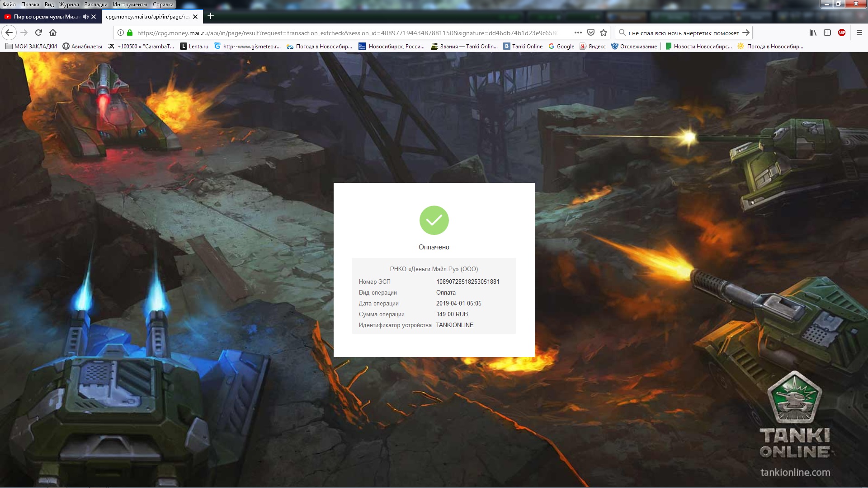Viewport: 868px width, 488px height.
Task: Open the browser home page
Action: click(x=53, y=33)
